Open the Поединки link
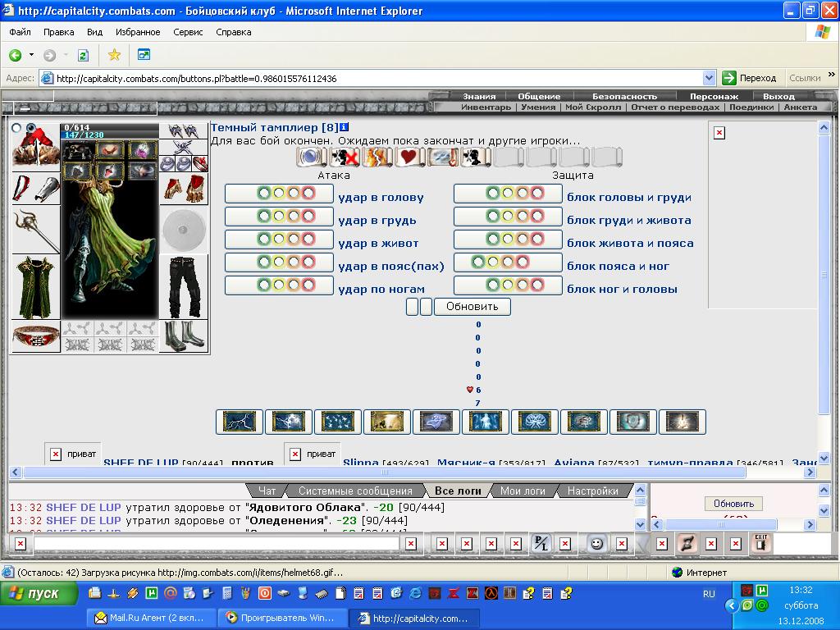840x630 pixels. 751,107
